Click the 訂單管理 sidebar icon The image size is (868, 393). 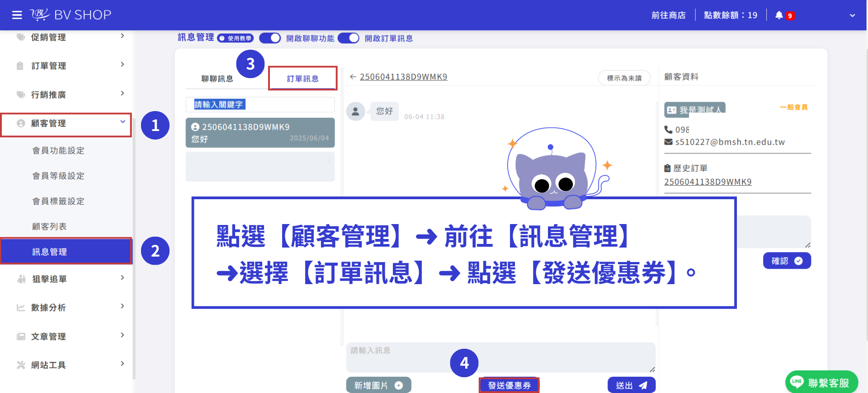tap(20, 66)
